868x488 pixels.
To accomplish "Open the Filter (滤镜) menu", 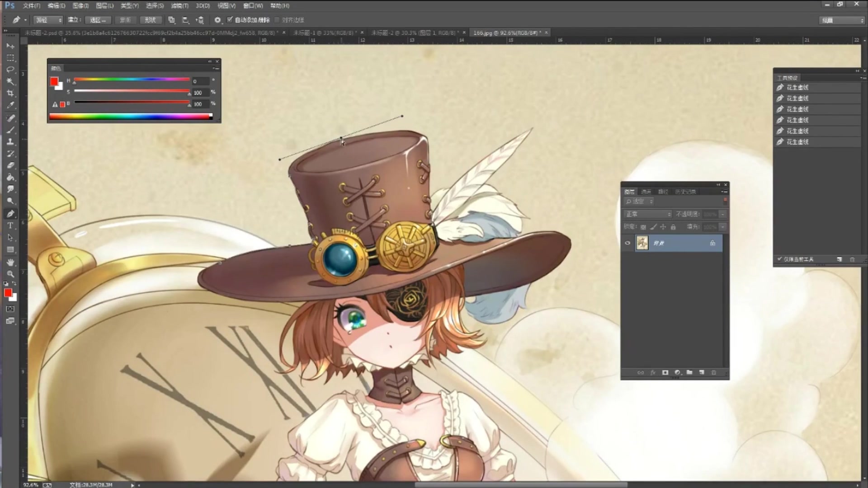I will click(x=179, y=6).
